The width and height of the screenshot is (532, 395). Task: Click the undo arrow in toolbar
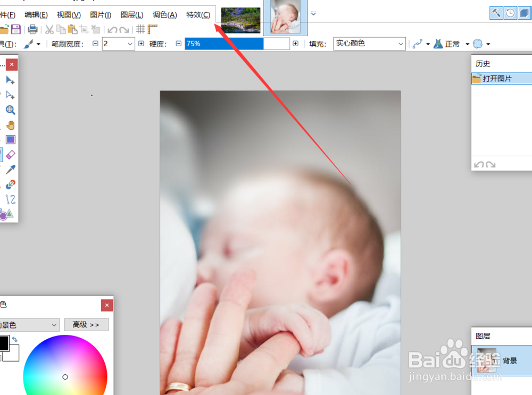[112, 30]
